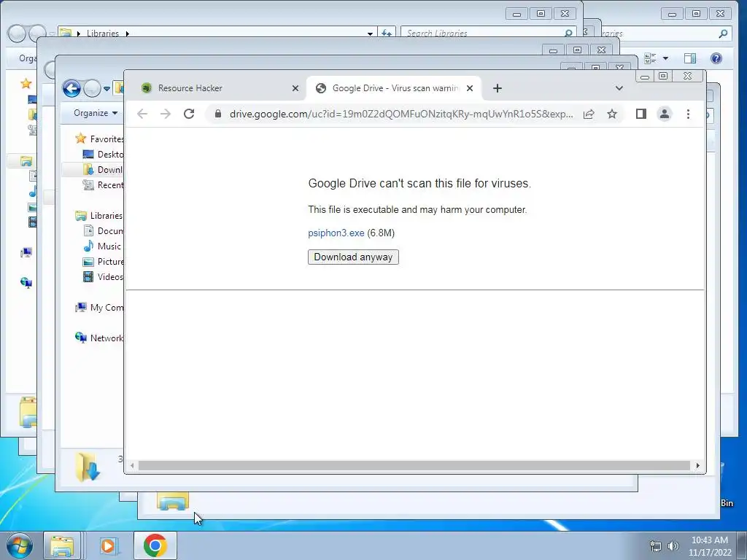Open Recent Places in Explorer Favorites

point(103,184)
